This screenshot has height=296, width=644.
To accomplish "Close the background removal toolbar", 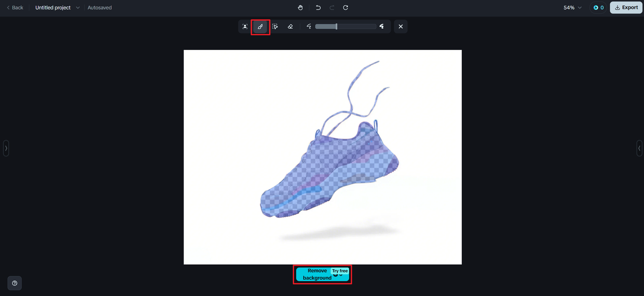I will 400,27.
